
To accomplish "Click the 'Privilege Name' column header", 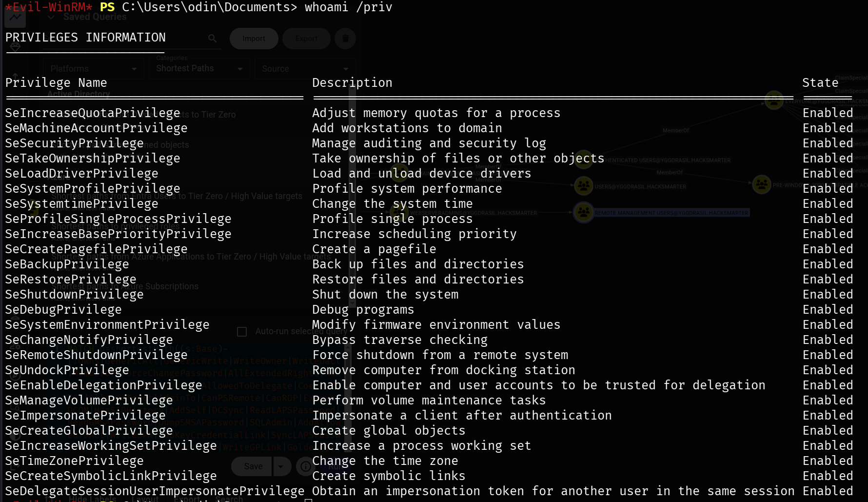I will 56,83.
